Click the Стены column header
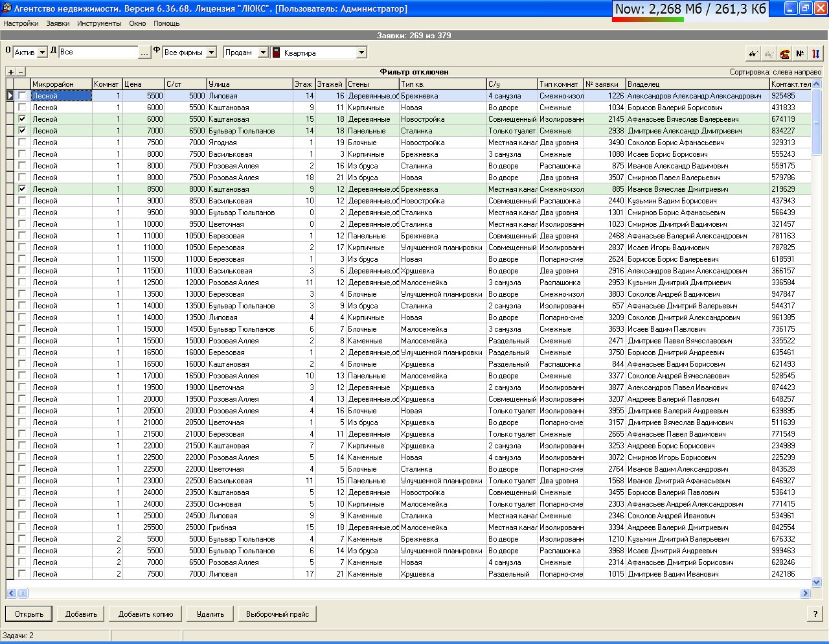 (x=372, y=84)
